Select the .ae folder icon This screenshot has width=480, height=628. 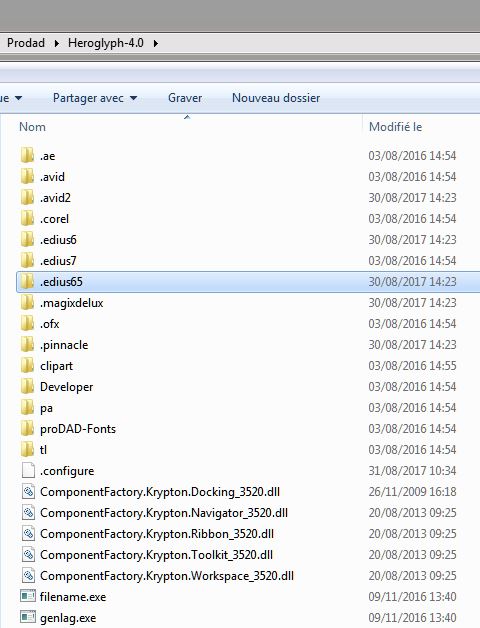coord(27,155)
